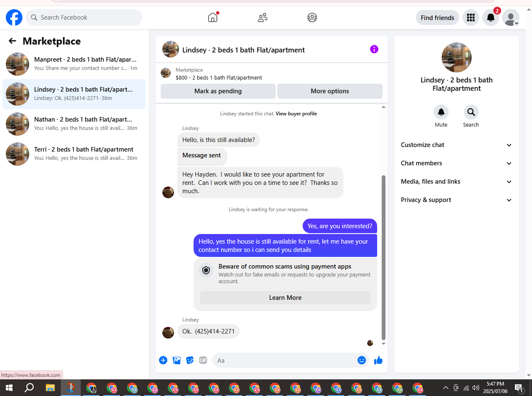Select the Lindsey conversation in the list
The width and height of the screenshot is (532, 396).
coord(74,94)
